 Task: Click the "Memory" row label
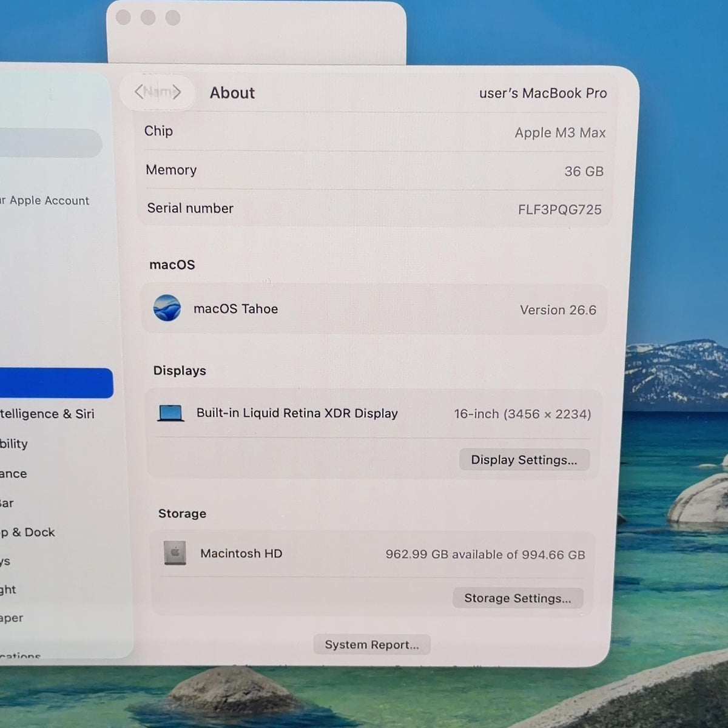point(171,170)
